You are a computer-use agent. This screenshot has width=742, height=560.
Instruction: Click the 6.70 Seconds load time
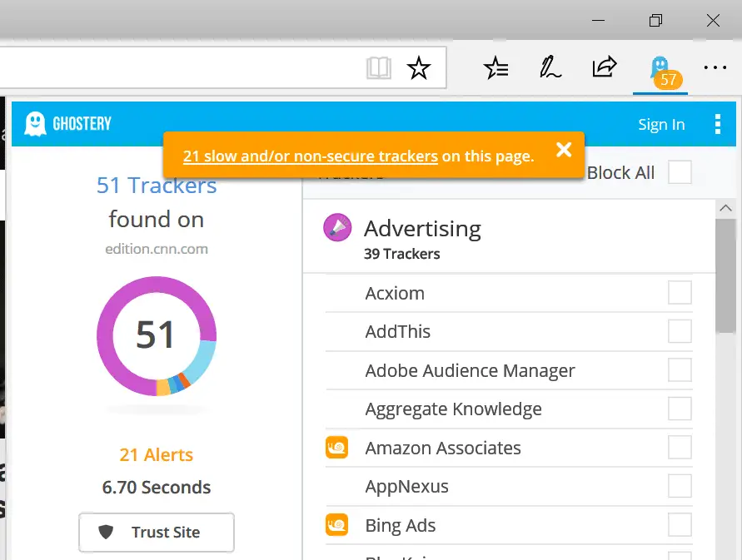[157, 487]
